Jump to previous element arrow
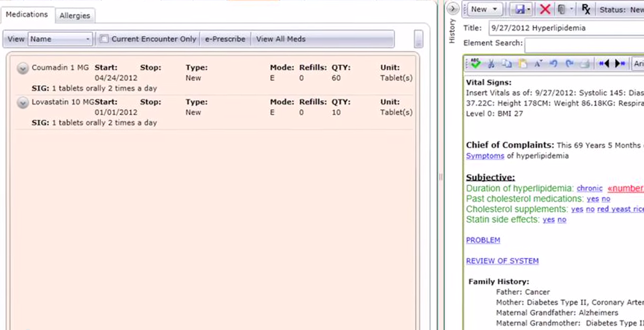 tap(604, 63)
